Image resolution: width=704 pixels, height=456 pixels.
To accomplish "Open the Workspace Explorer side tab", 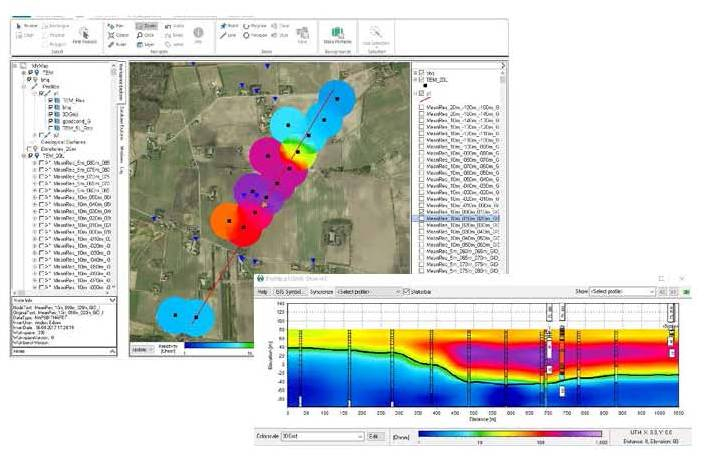I will tap(121, 83).
